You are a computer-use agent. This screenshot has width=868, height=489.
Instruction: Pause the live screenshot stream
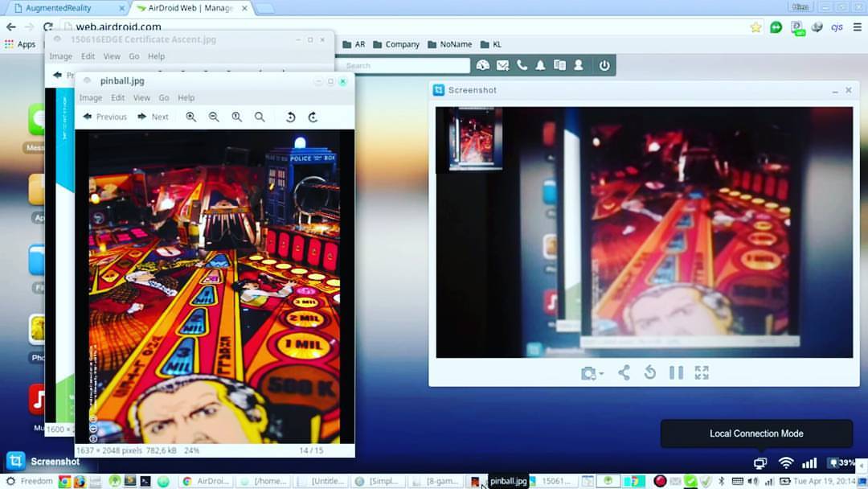676,372
